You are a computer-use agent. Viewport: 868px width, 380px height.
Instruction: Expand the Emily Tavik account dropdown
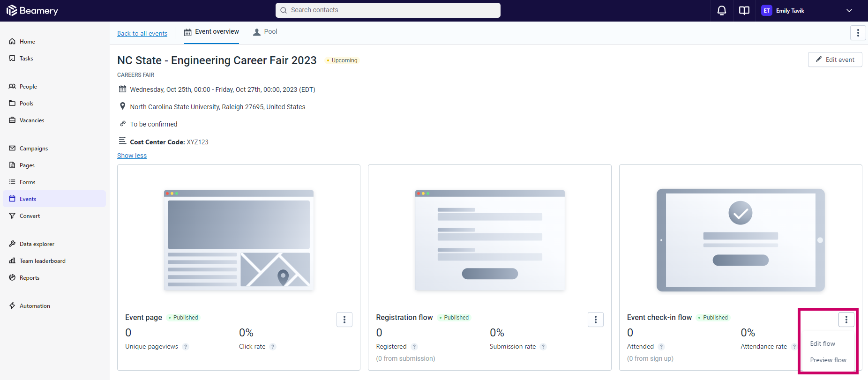click(849, 10)
